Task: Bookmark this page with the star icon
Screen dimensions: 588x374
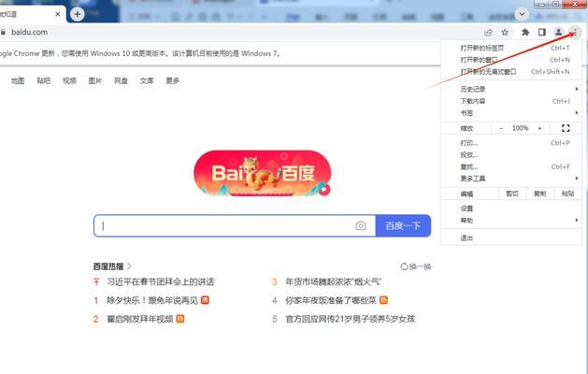Action: point(505,33)
